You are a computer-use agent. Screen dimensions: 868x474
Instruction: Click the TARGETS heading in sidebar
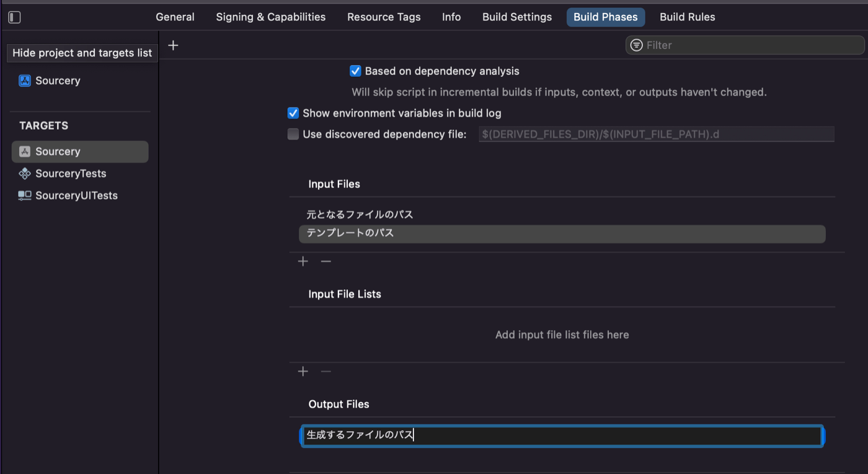point(44,126)
